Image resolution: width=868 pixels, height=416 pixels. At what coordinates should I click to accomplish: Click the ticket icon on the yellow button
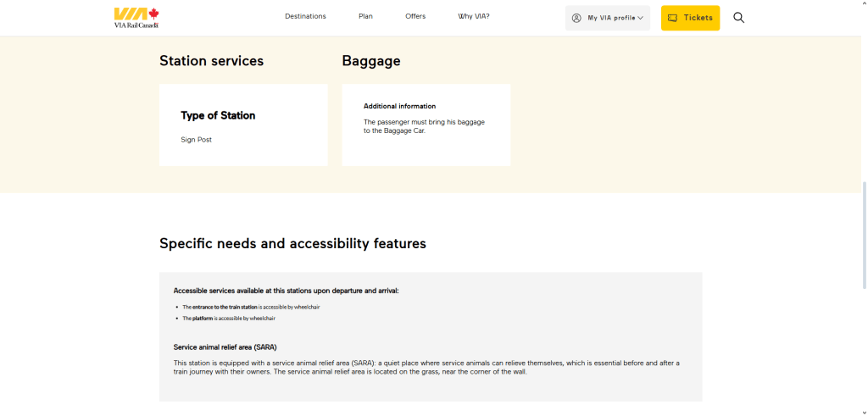[x=673, y=18]
